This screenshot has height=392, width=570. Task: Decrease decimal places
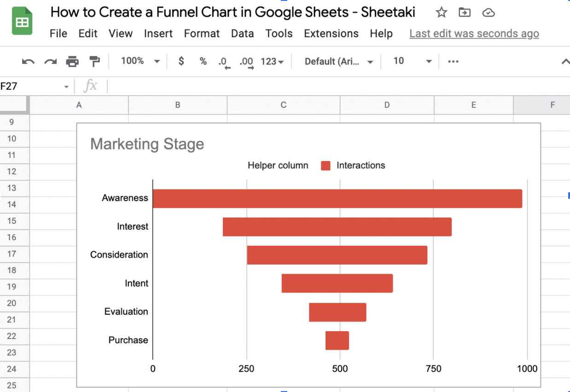(x=223, y=62)
